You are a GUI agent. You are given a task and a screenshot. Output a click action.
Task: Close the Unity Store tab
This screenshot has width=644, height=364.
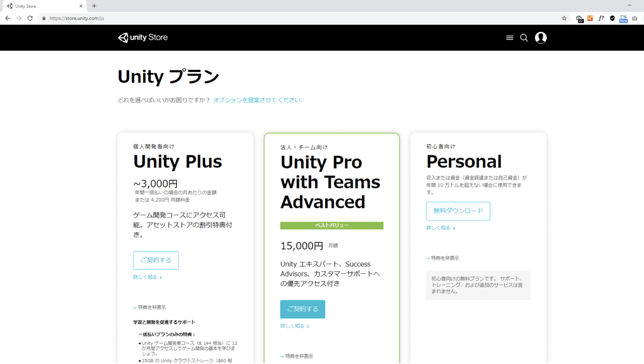point(81,6)
